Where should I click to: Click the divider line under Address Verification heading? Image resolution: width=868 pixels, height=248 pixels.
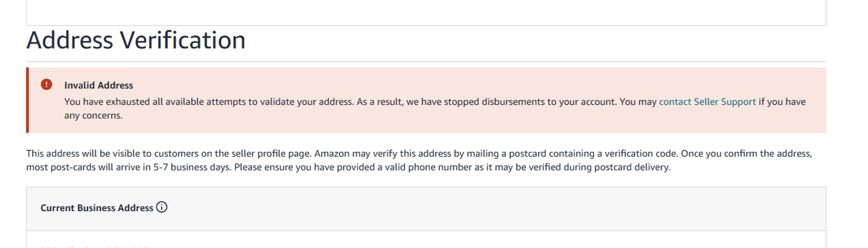point(426,62)
